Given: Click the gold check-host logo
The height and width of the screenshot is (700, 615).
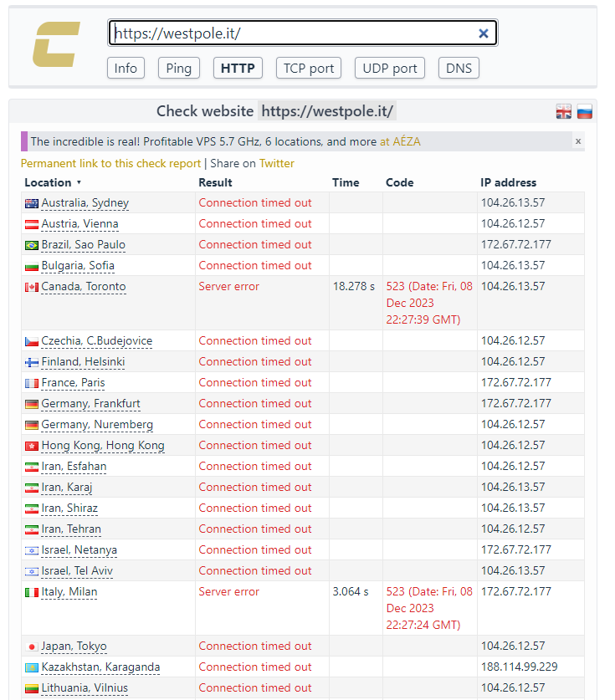Looking at the screenshot, I should pos(55,45).
